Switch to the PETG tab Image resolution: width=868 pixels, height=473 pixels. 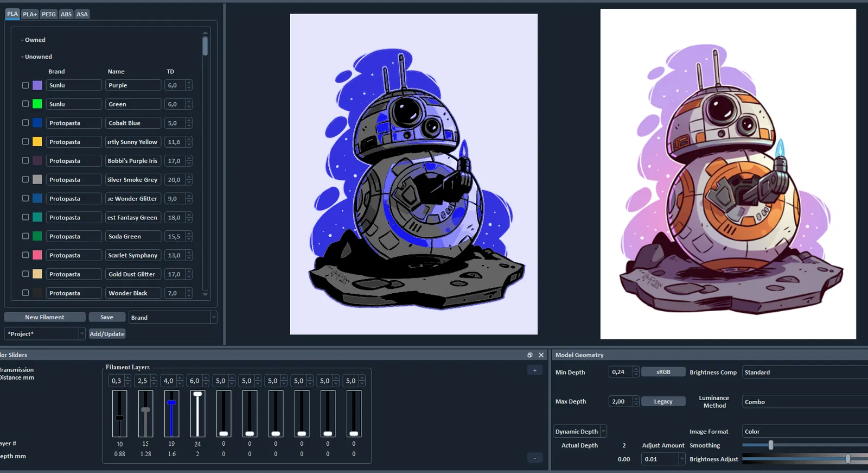49,14
